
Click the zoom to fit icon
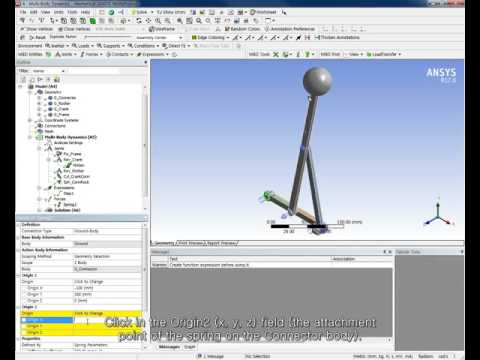coord(179,21)
